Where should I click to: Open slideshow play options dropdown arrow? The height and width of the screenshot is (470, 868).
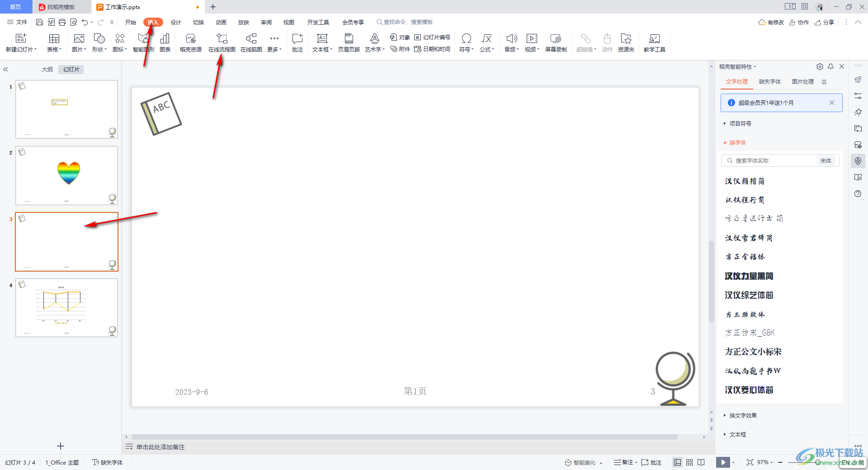tap(734, 462)
